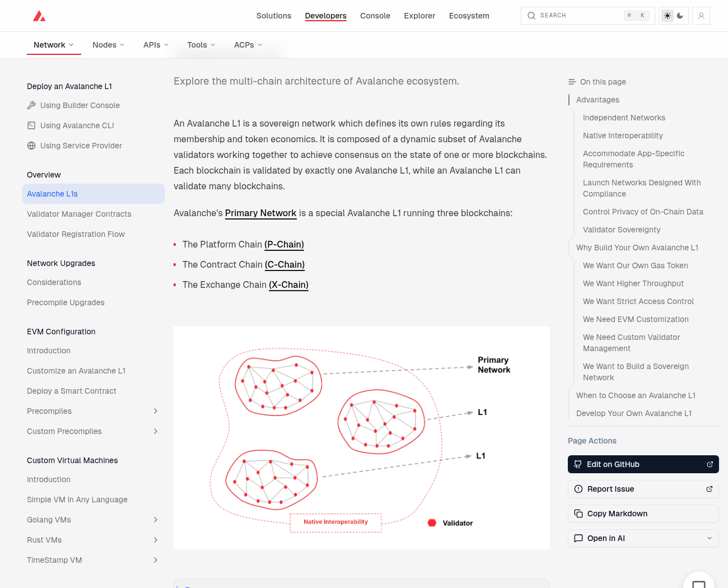This screenshot has height=588, width=728.
Task: Click the Avalanche logo icon
Action: point(39,16)
